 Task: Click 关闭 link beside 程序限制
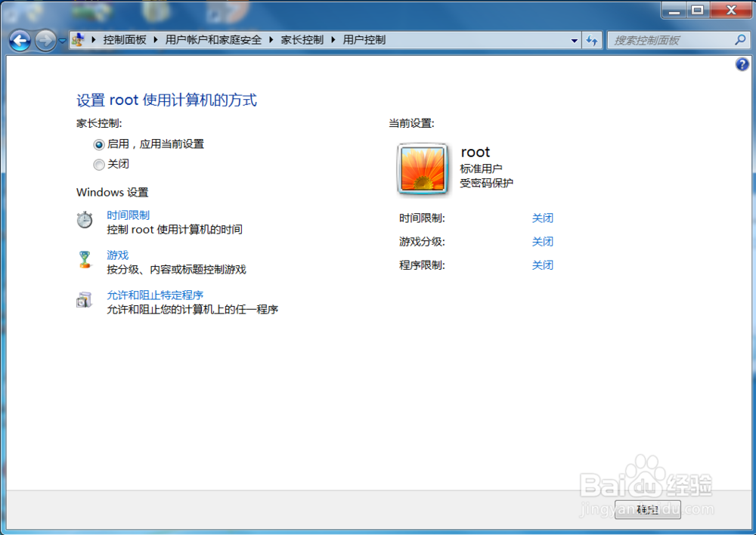[542, 265]
